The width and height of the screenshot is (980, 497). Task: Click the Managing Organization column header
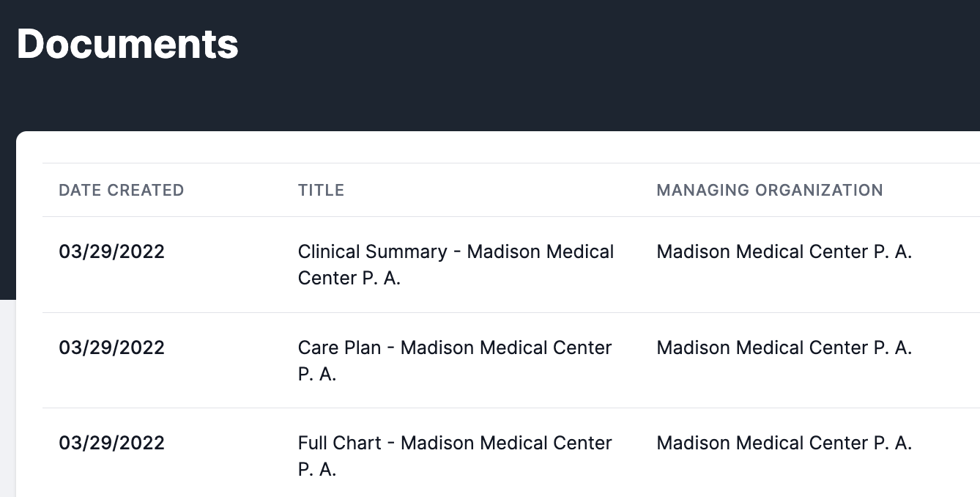(x=769, y=191)
